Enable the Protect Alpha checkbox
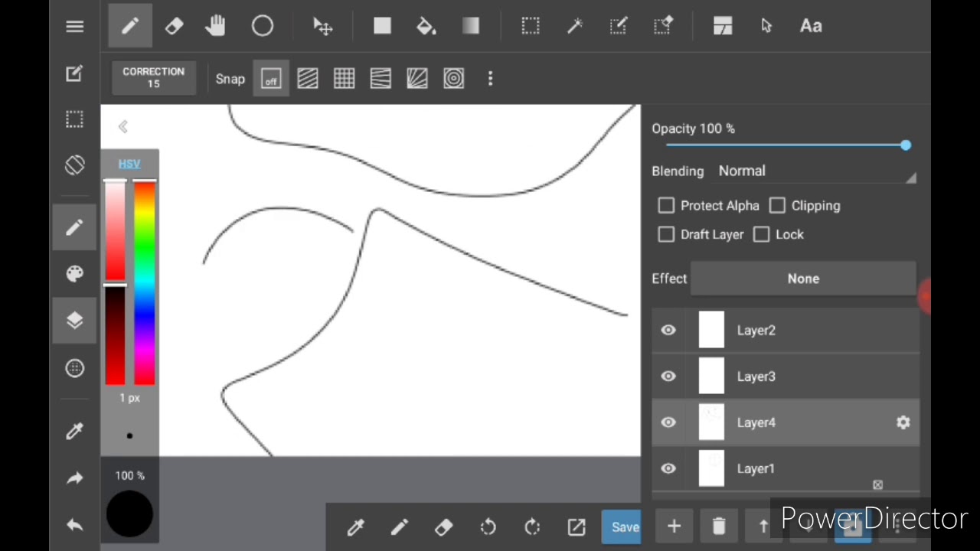Screen dimensions: 980x551 (666, 205)
